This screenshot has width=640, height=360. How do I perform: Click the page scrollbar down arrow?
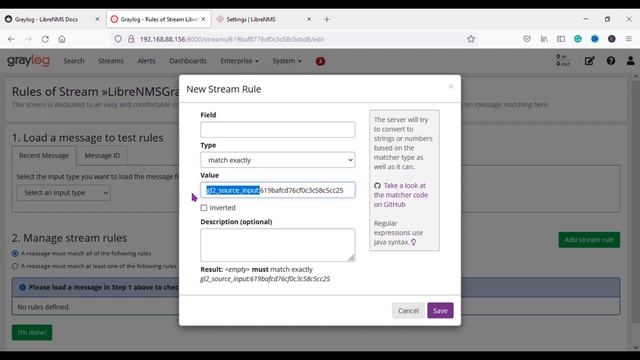(x=636, y=347)
